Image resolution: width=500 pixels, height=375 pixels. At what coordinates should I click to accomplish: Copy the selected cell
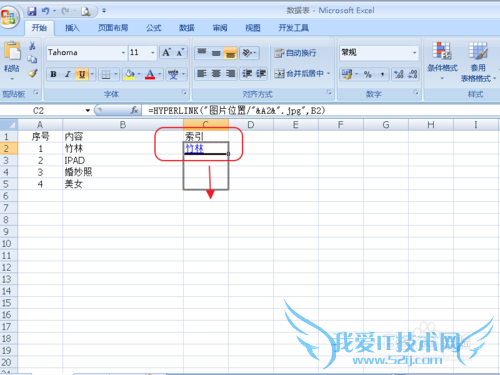click(x=32, y=59)
